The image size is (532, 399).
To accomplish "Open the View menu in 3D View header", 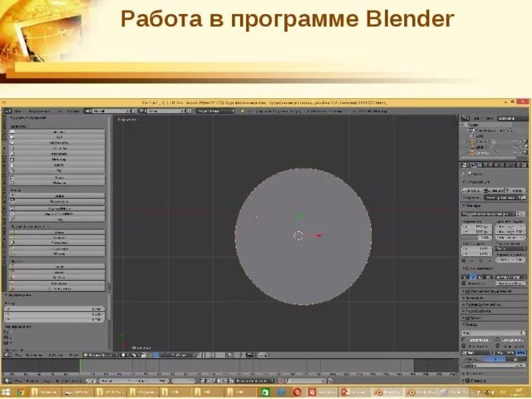I will coord(18,355).
